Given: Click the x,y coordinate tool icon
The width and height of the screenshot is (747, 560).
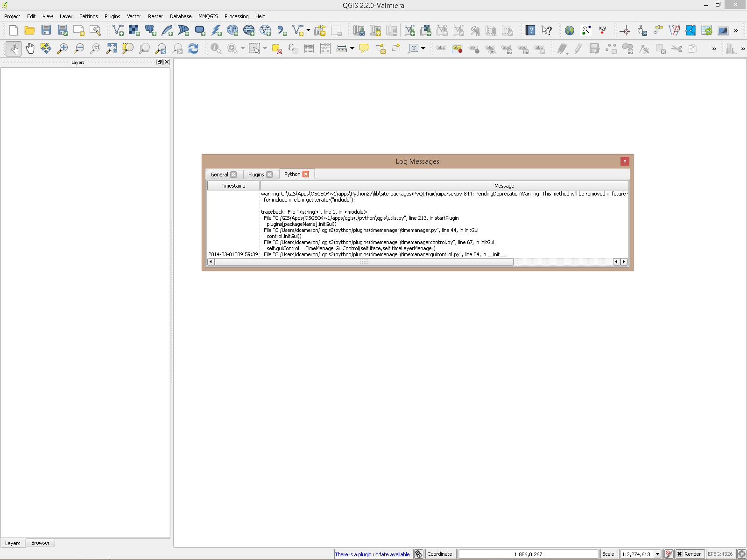Looking at the screenshot, I should click(x=602, y=31).
